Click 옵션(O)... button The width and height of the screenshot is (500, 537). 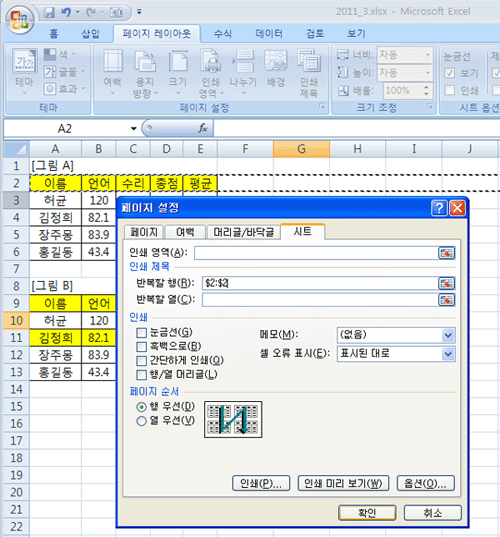click(x=426, y=483)
